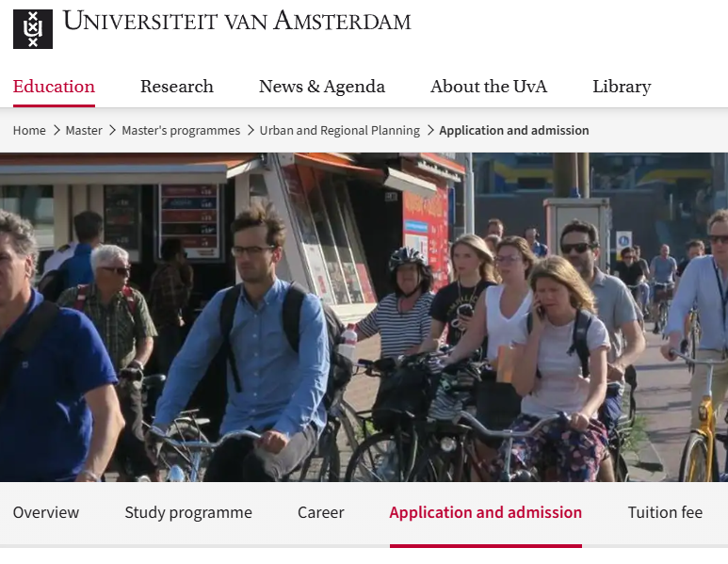Switch to the Study programme tab
The image size is (728, 564).
(x=188, y=512)
